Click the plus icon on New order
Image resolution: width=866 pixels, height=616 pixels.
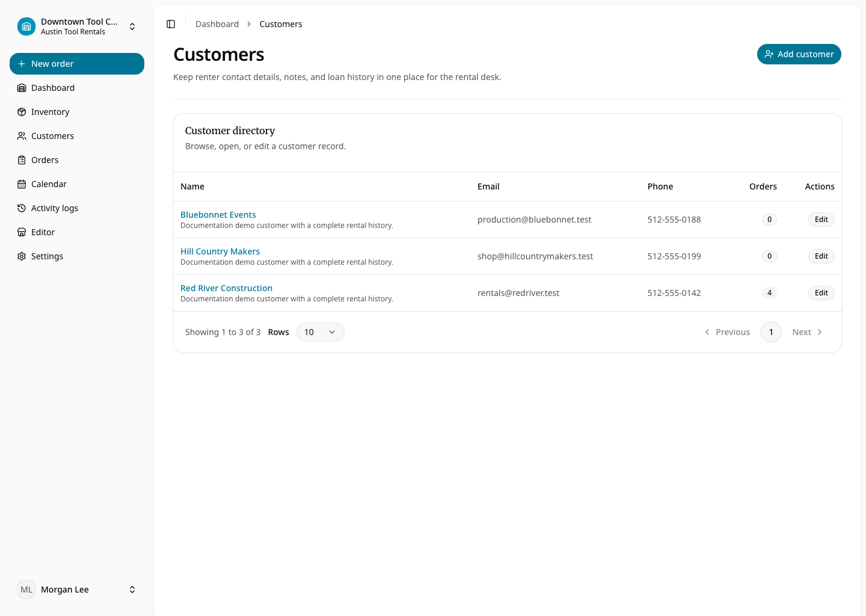22,64
